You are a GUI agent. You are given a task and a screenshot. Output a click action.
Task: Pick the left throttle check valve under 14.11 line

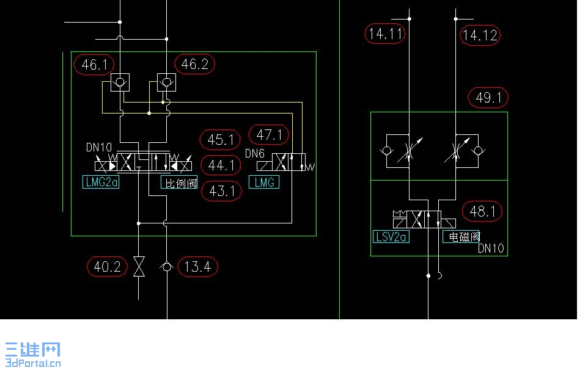(x=402, y=151)
